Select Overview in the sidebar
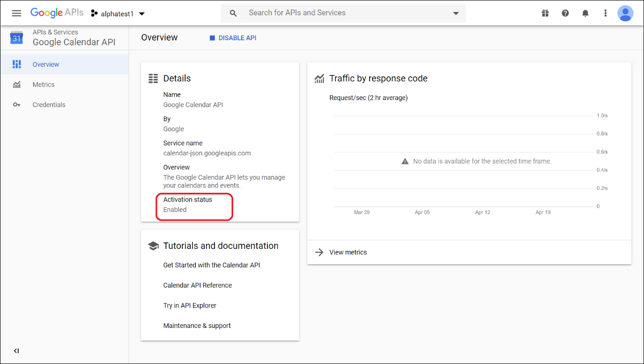644x364 pixels. coord(46,65)
